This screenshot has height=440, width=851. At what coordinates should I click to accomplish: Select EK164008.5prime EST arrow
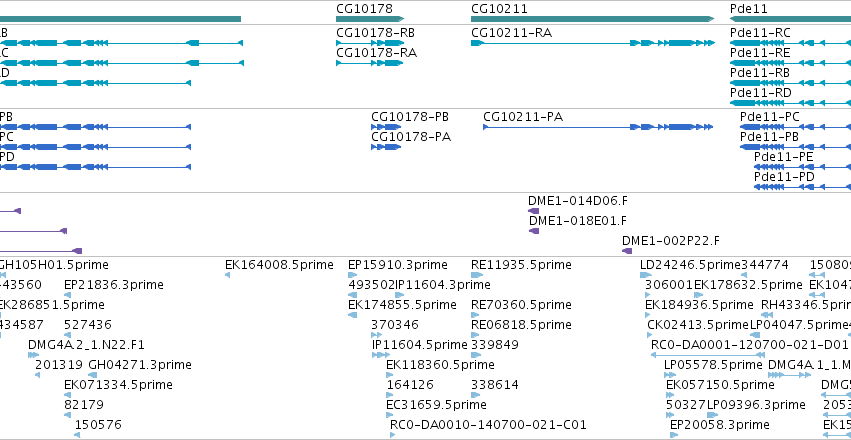pos(227,275)
